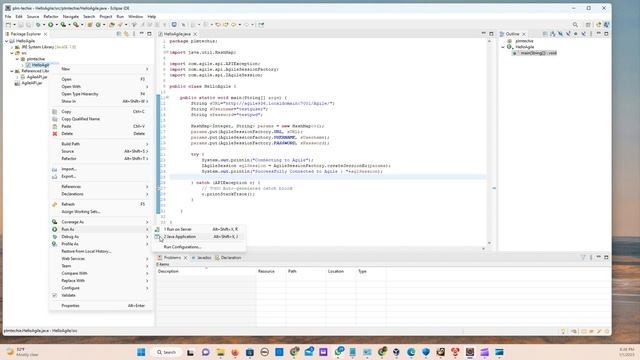Click the editor vertical scrollbar up arrow
The width and height of the screenshot is (640, 360).
click(489, 42)
